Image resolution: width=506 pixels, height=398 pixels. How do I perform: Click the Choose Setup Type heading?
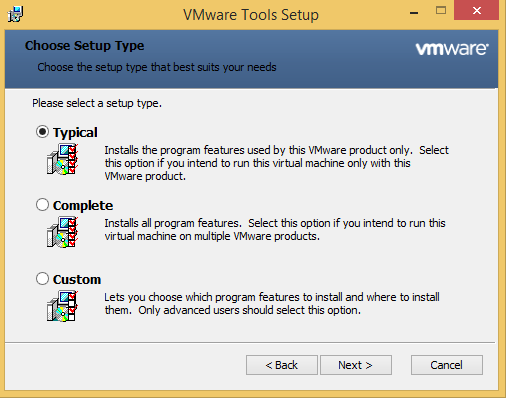point(85,46)
